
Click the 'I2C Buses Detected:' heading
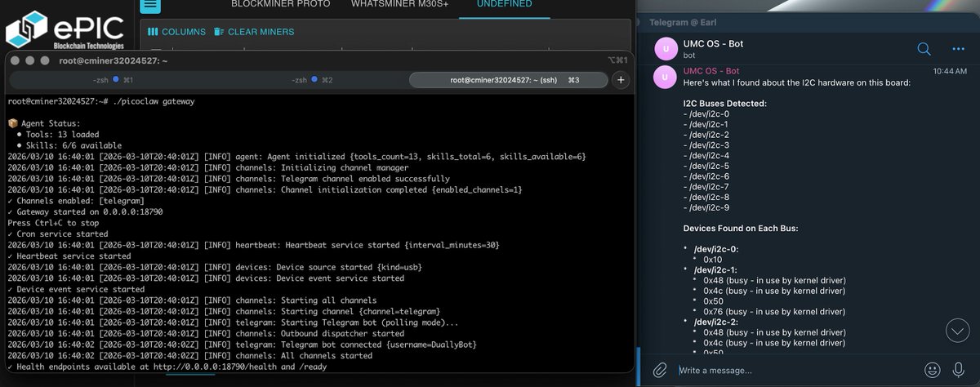725,104
